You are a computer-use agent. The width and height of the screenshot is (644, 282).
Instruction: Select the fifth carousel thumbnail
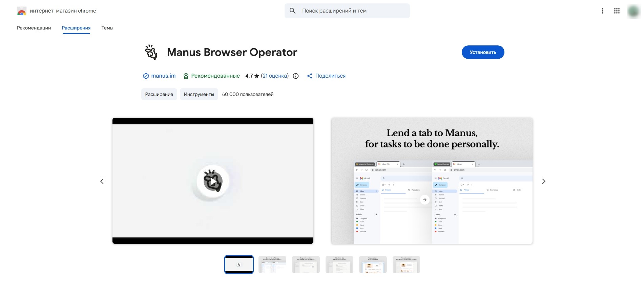pos(373,264)
